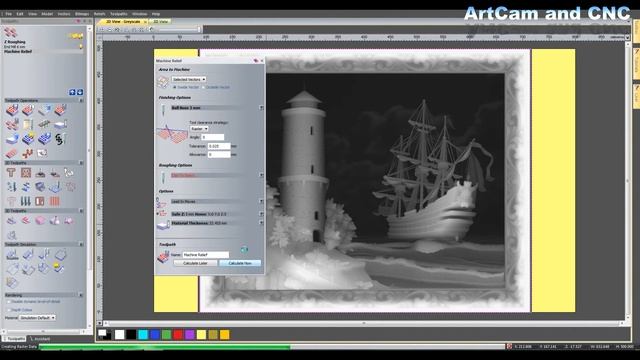Select the 2D View - Greyscale tab

(123, 21)
